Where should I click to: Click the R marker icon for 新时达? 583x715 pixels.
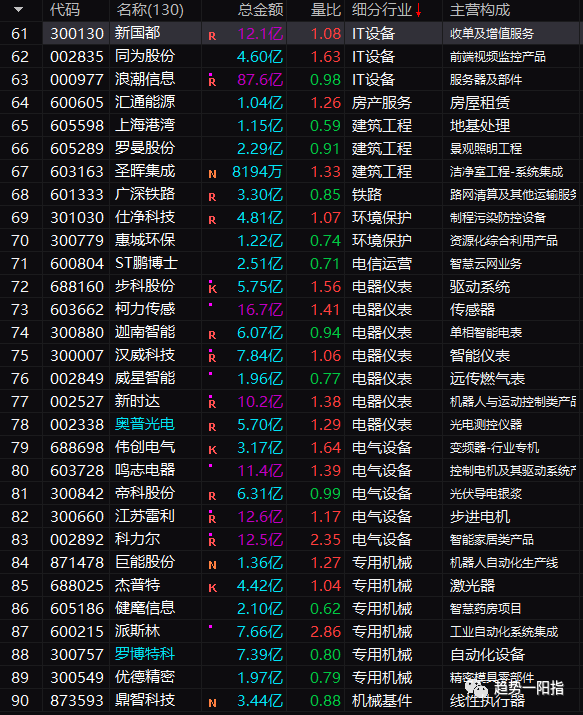click(212, 403)
